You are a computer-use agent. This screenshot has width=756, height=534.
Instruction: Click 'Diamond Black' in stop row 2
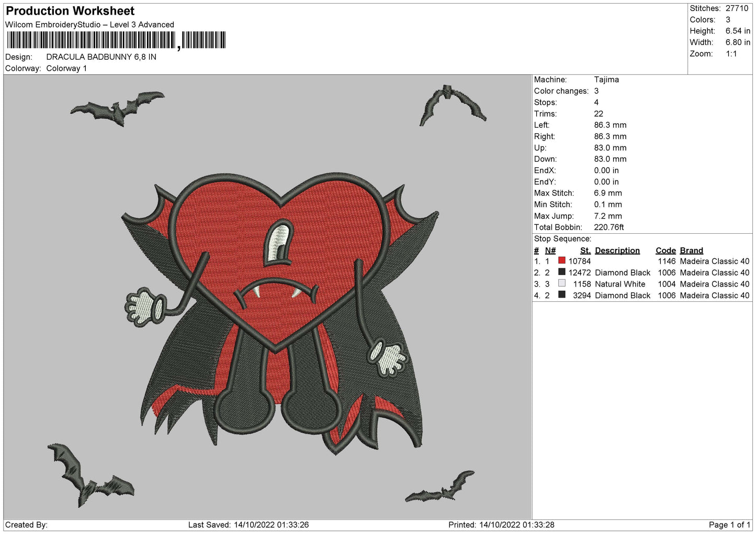point(623,273)
